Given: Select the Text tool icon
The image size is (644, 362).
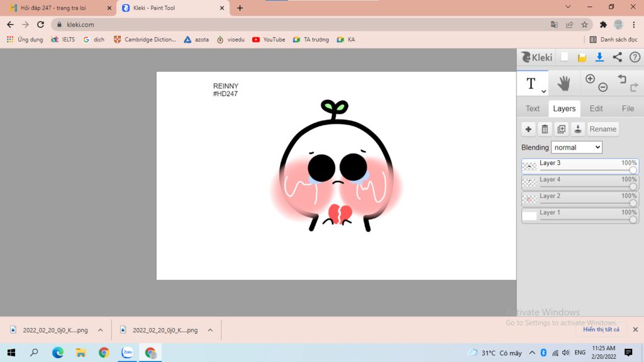Looking at the screenshot, I should (531, 84).
